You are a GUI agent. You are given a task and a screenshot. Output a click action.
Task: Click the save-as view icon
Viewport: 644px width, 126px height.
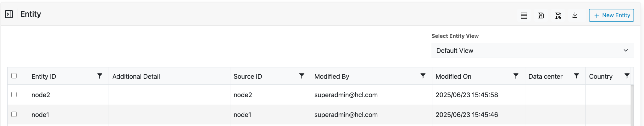click(x=558, y=15)
